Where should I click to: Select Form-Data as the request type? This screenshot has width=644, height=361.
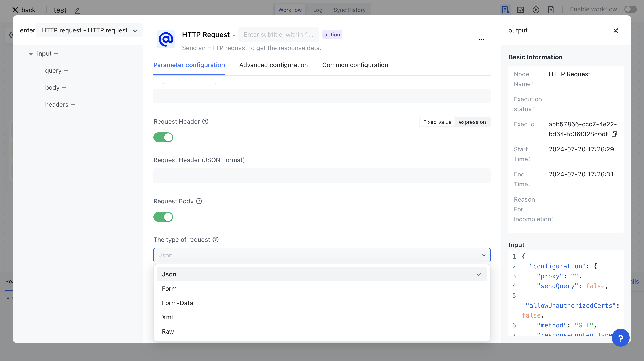(x=178, y=303)
